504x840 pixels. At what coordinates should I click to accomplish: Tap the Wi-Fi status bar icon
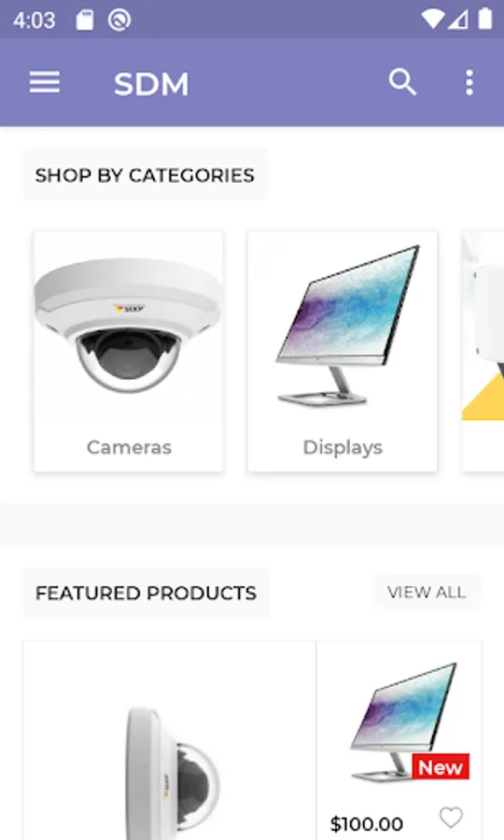pos(432,20)
